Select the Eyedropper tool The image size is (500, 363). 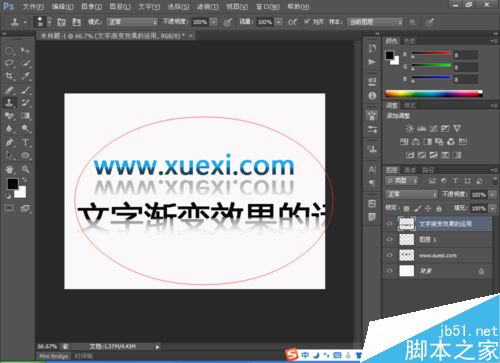[x=25, y=76]
